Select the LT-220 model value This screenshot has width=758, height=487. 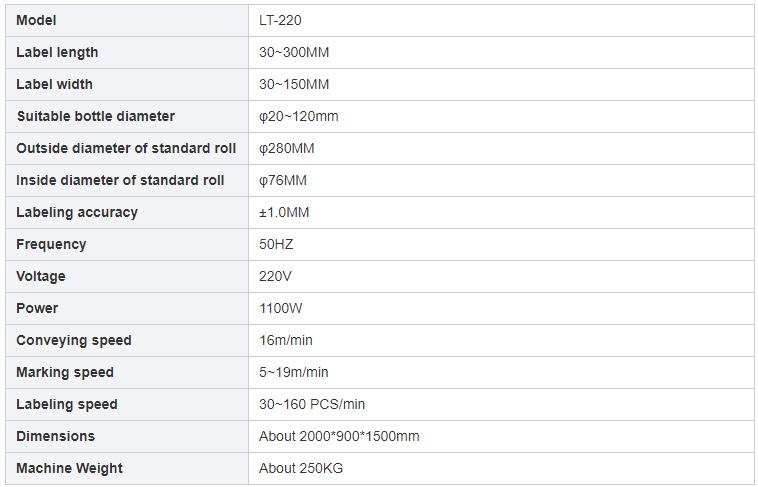point(279,20)
